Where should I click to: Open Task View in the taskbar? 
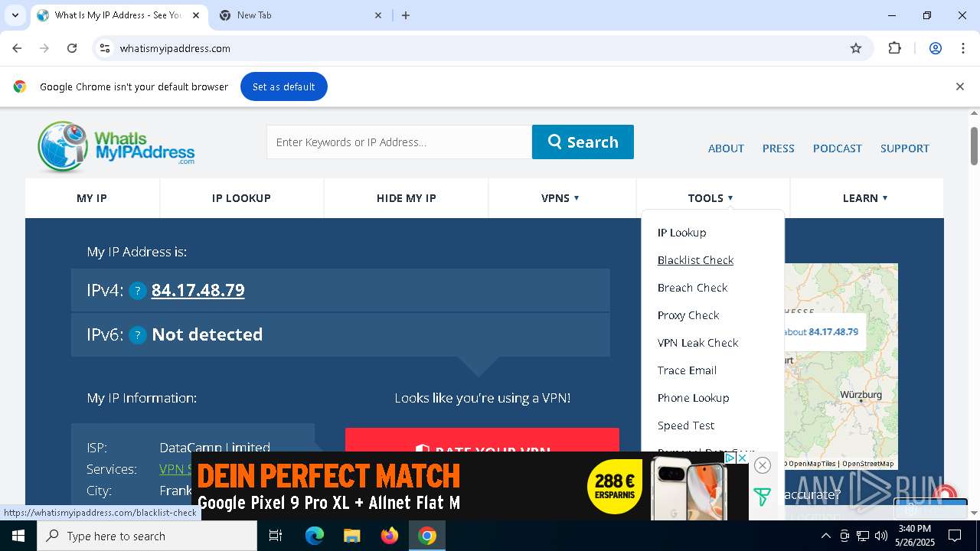(x=276, y=536)
